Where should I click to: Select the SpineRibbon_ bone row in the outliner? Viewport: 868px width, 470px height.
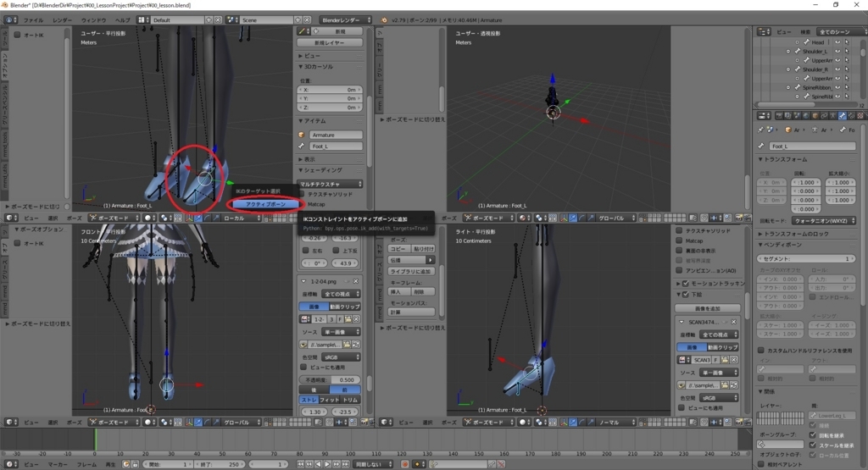pos(819,87)
